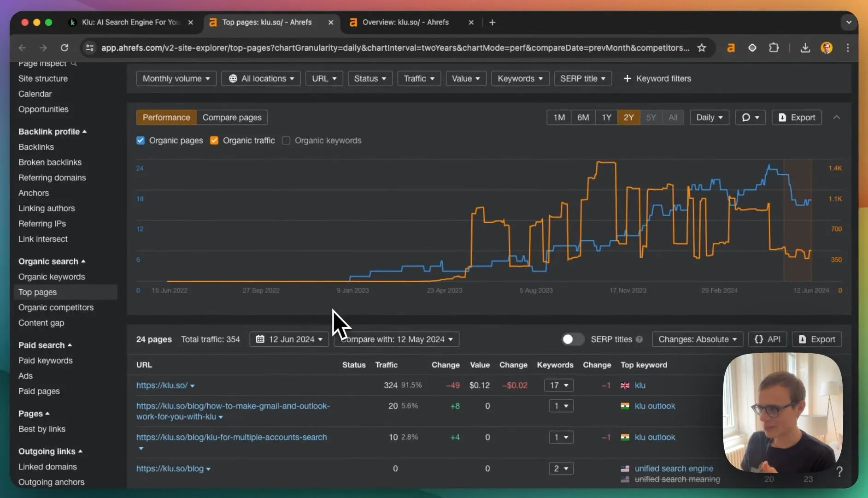Open the browser downloads icon
The height and width of the screenshot is (498, 868).
click(805, 48)
